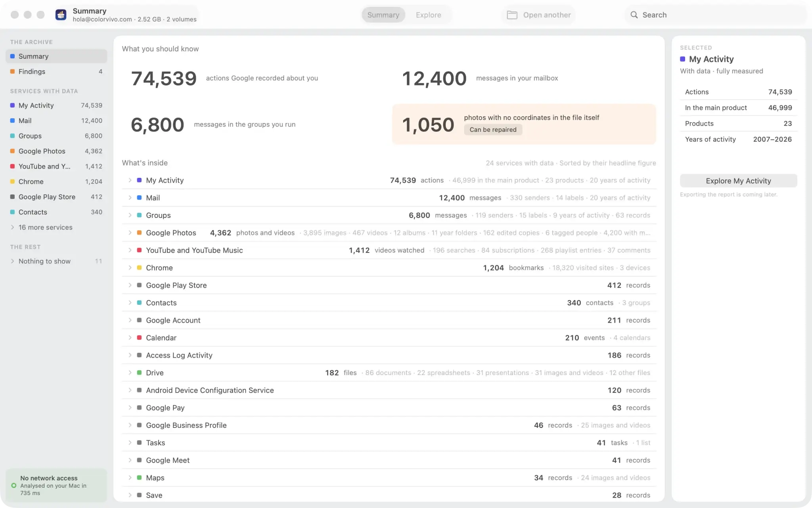Image resolution: width=812 pixels, height=508 pixels.
Task: Select Groups in the sidebar services
Action: coord(56,136)
